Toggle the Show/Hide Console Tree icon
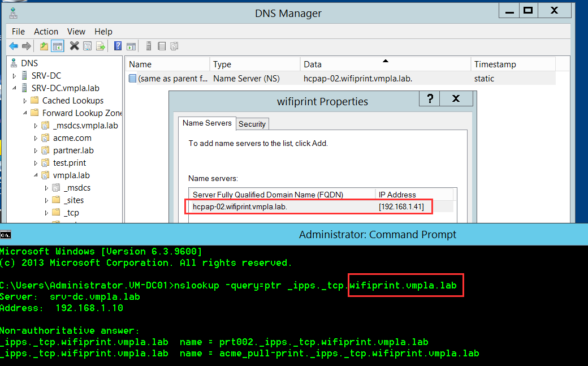Screen dimensions: 588x366 pos(57,46)
